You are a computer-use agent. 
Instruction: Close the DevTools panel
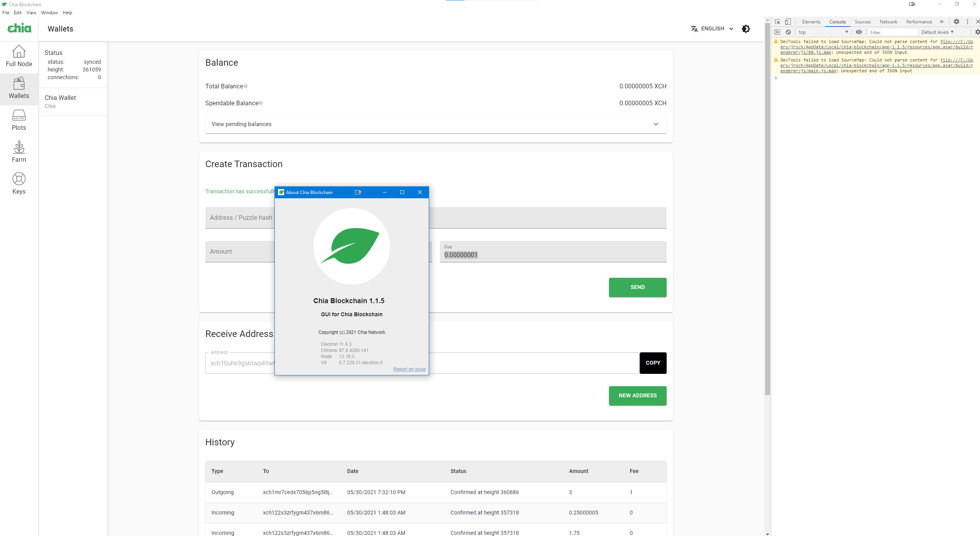pos(977,22)
